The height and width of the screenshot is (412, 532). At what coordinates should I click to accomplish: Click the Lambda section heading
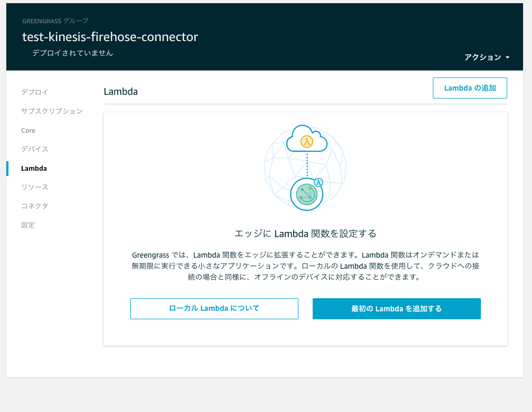[121, 92]
